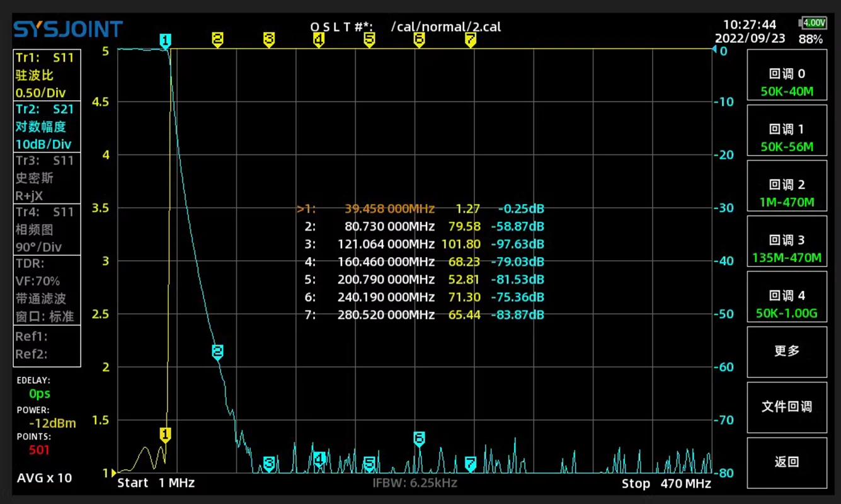Open the TDR settings panel

47,290
